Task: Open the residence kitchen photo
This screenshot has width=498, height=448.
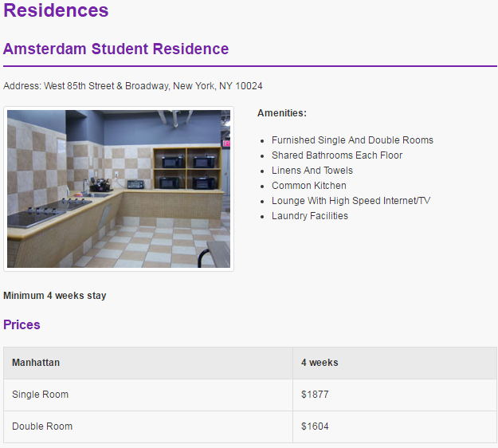Action: click(x=119, y=189)
